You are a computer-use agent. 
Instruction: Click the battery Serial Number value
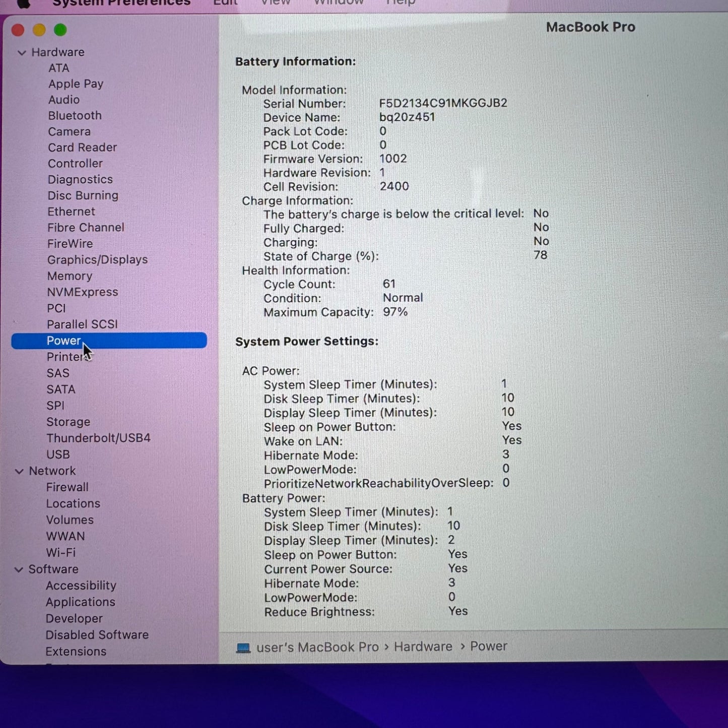tap(443, 103)
